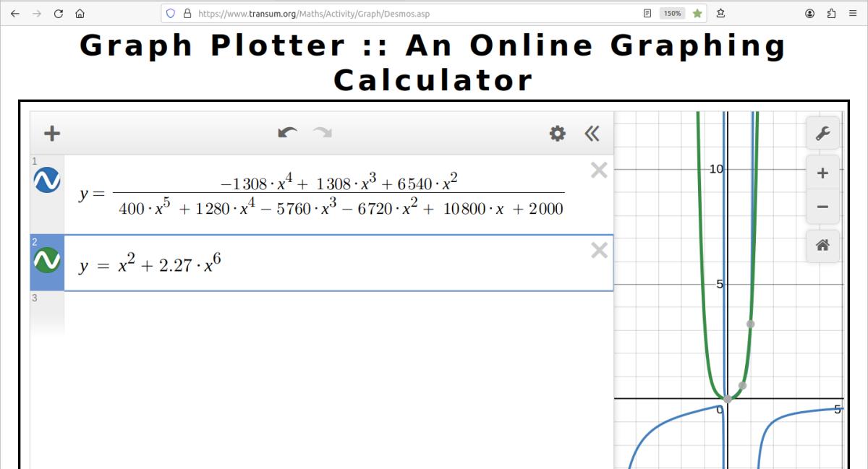Select the grey point on green curve near y=3
The height and width of the screenshot is (469, 868).
tap(751, 324)
